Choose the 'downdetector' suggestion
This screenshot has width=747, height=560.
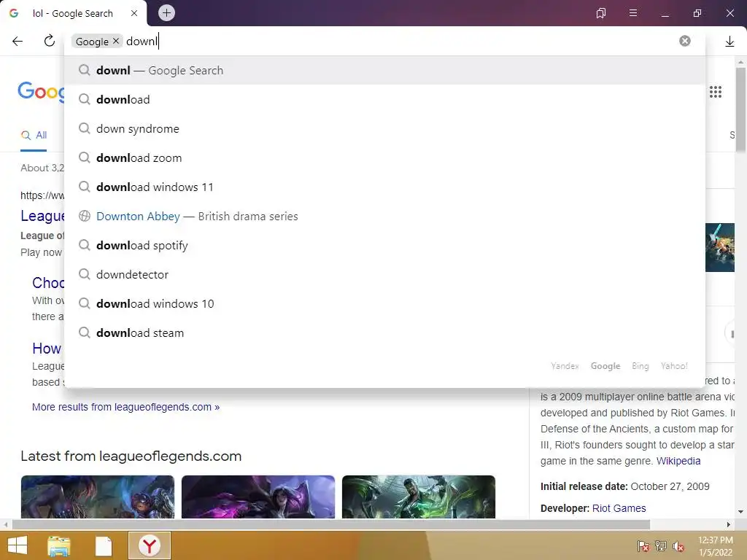[x=385, y=274]
